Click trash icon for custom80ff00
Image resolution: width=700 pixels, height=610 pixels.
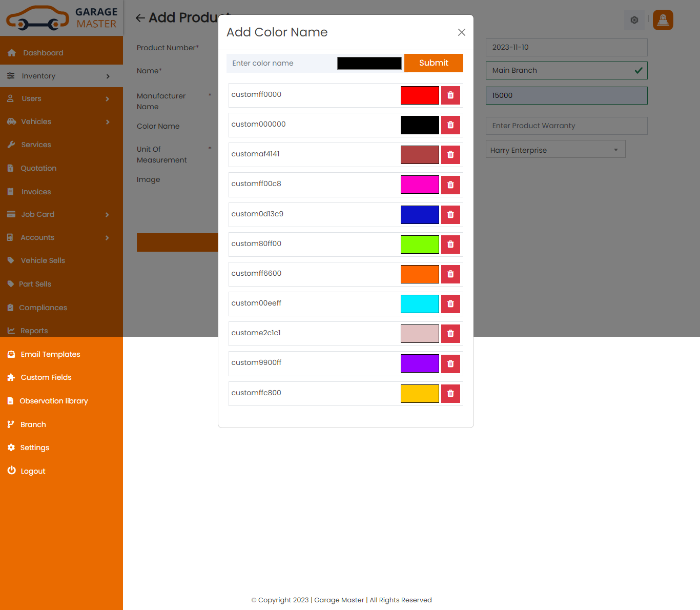tap(450, 245)
